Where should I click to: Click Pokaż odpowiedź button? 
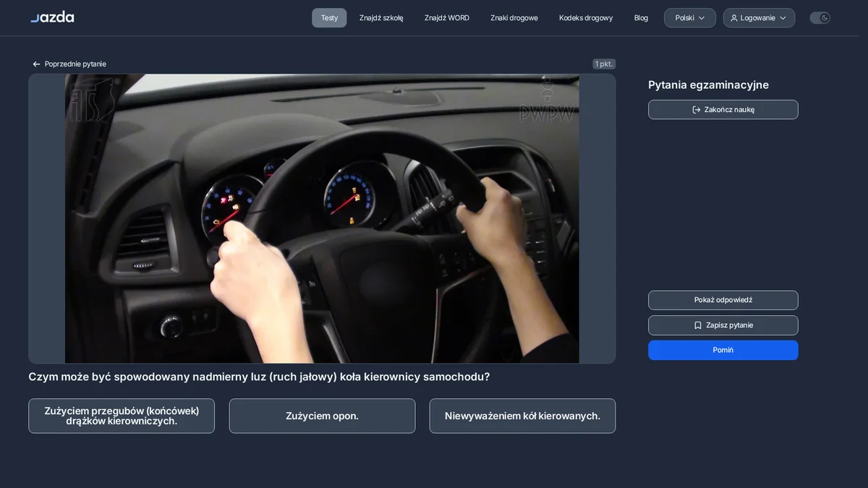click(x=723, y=300)
